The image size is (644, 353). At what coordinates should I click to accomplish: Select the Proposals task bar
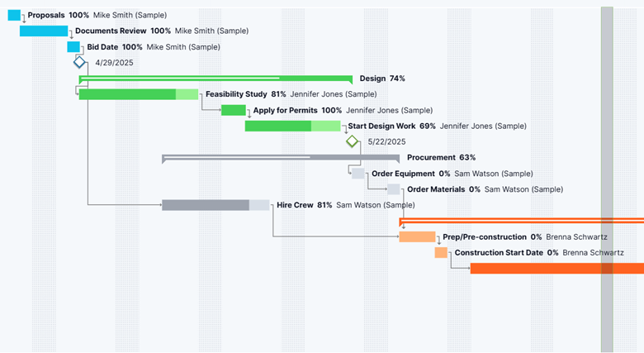(x=14, y=16)
